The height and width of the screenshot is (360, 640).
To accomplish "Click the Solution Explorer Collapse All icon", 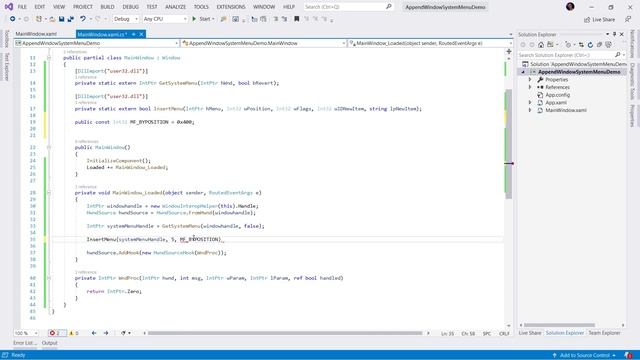I will [x=599, y=45].
